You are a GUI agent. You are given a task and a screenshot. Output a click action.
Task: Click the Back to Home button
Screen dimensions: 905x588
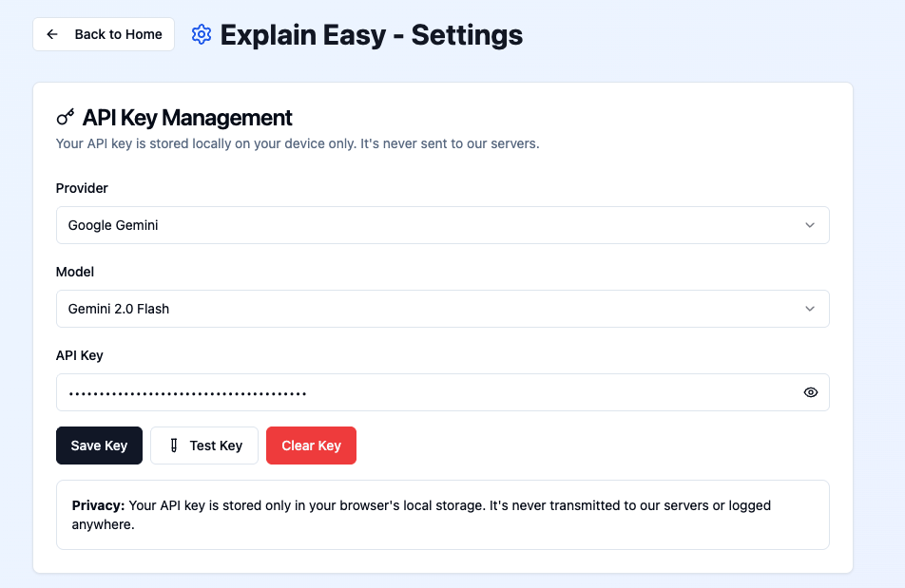[x=103, y=33]
